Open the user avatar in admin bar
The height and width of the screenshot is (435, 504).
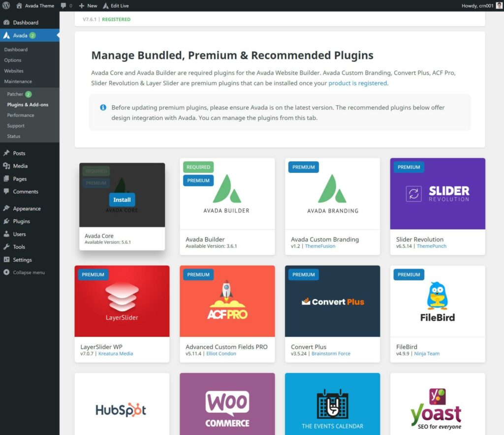[499, 5]
